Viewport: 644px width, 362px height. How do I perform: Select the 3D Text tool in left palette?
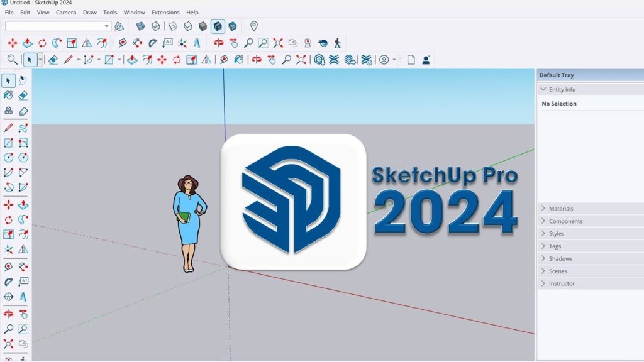[23, 297]
